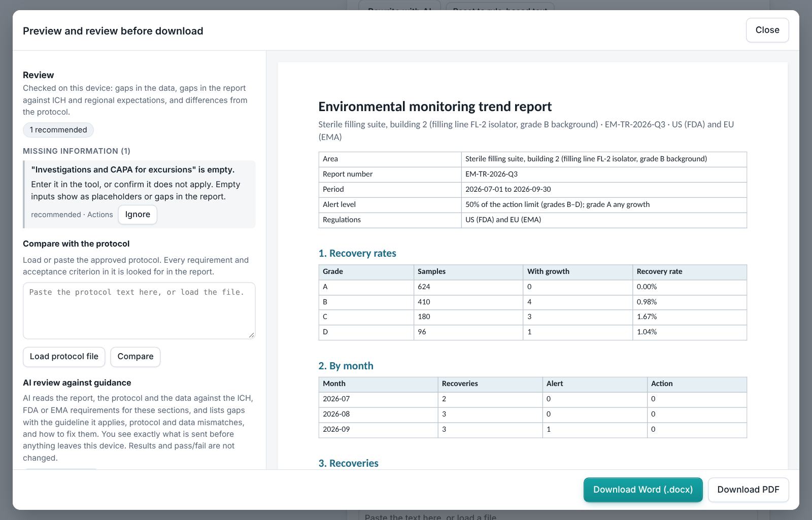
Task: Download the report as PDF
Action: (748, 490)
